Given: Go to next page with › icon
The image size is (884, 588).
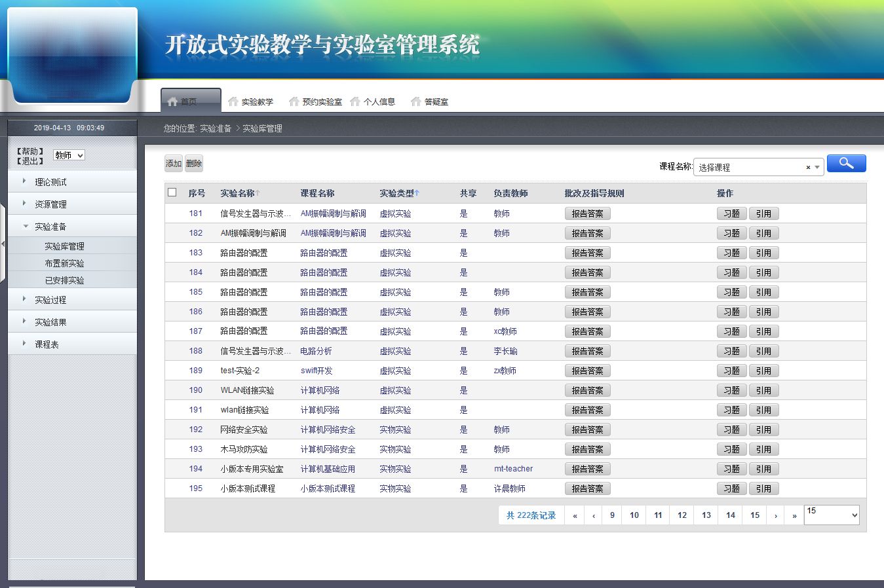Looking at the screenshot, I should click(x=776, y=515).
